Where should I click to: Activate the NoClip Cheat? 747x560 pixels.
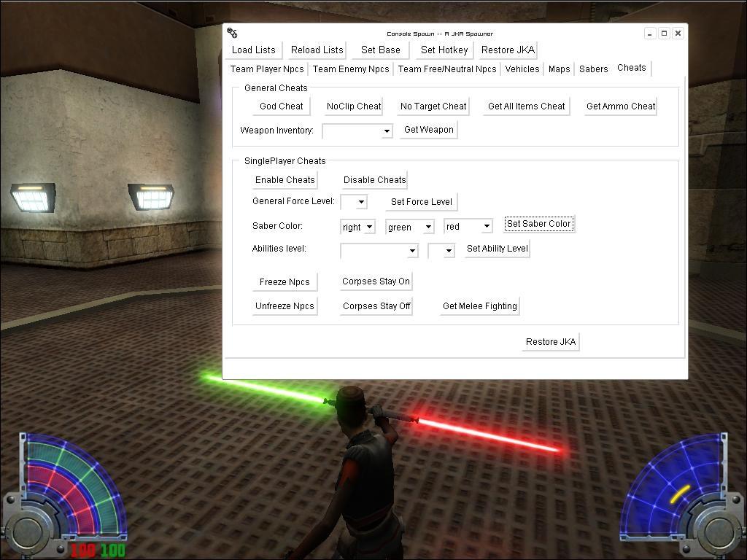[x=354, y=106]
